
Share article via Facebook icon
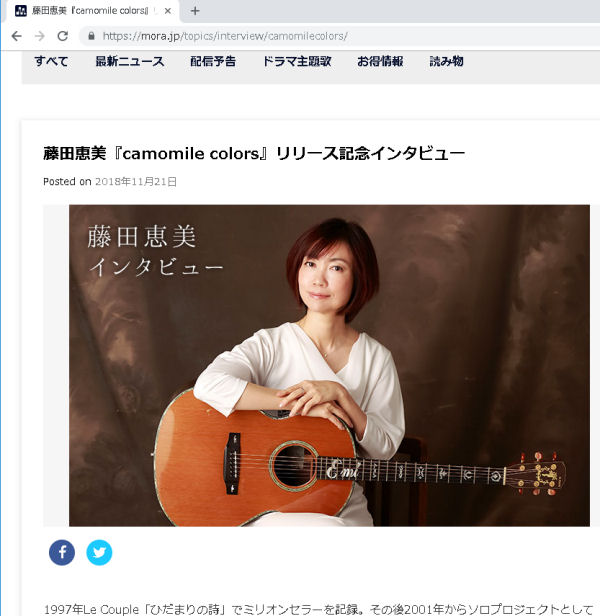62,552
